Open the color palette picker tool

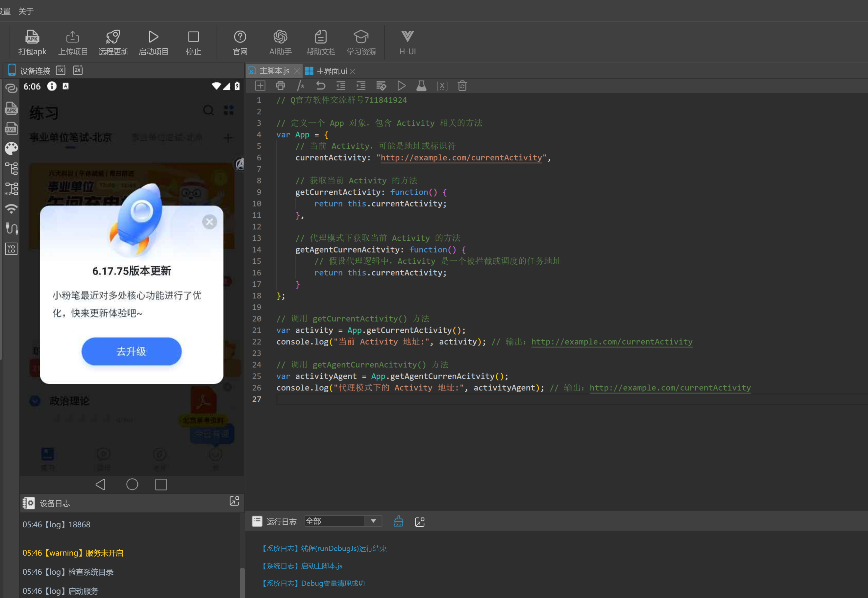(11, 148)
